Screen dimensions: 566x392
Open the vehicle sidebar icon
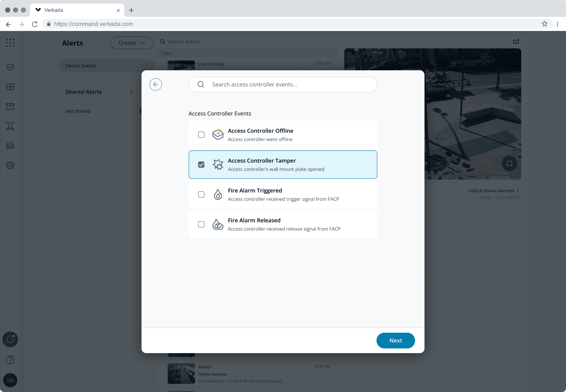pyautogui.click(x=10, y=146)
